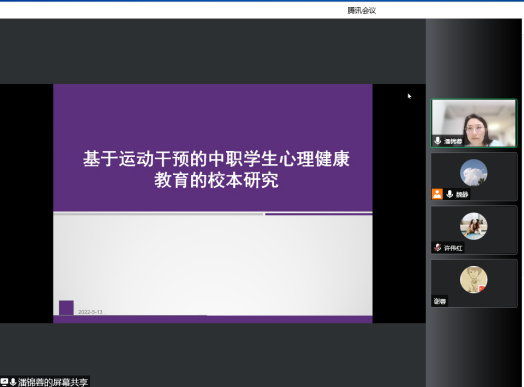Select the active speaker's webcam video tile

[x=474, y=123]
